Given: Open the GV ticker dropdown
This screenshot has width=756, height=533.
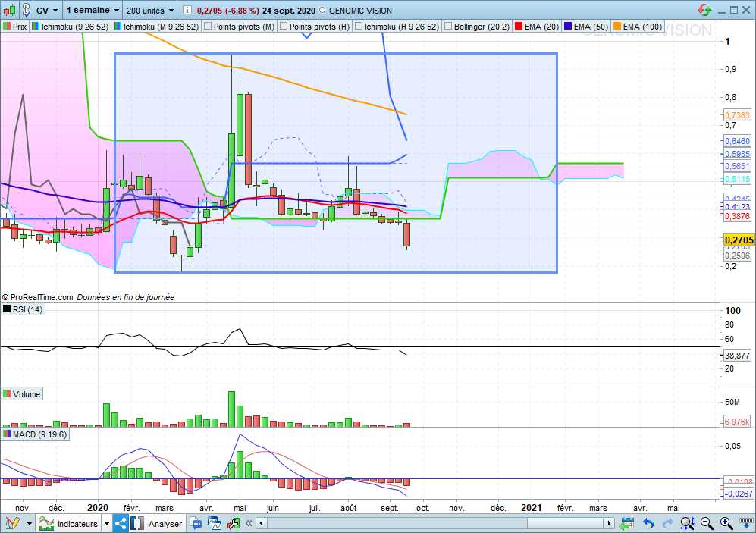Looking at the screenshot, I should (x=45, y=11).
